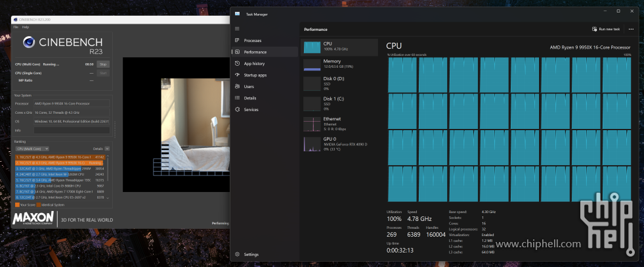Click the Multi Core elapsed time 08:50
The image size is (644, 267).
click(x=89, y=64)
